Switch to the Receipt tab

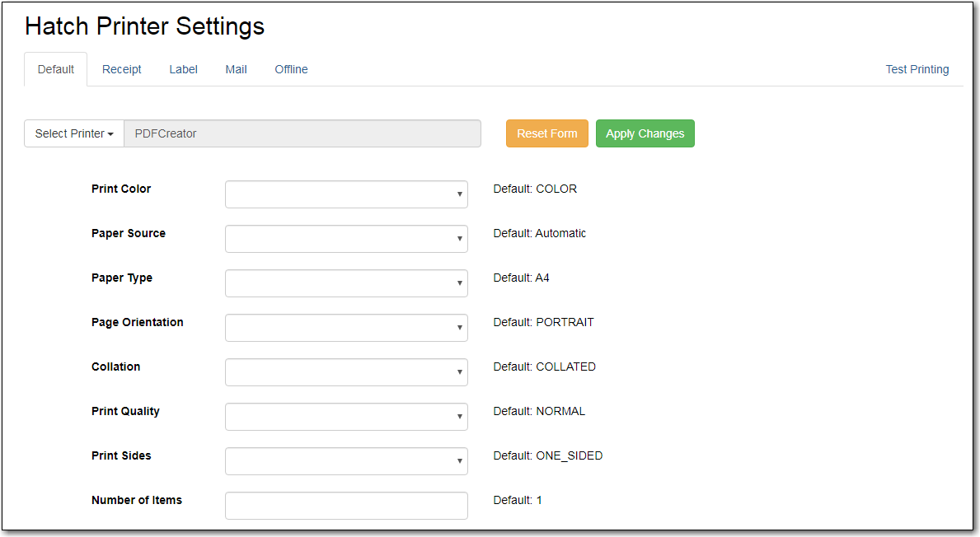122,69
